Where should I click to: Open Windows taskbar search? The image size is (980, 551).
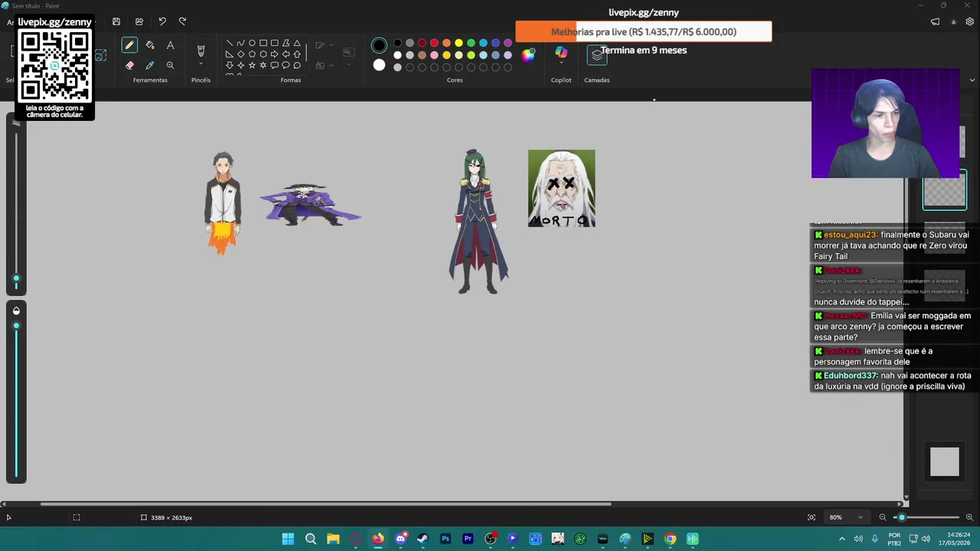311,539
